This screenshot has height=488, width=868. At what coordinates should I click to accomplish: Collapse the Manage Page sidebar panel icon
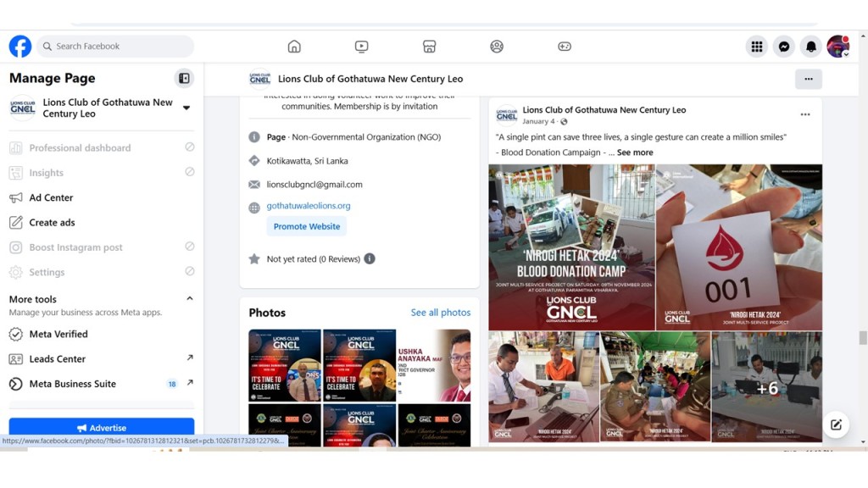[x=184, y=79]
